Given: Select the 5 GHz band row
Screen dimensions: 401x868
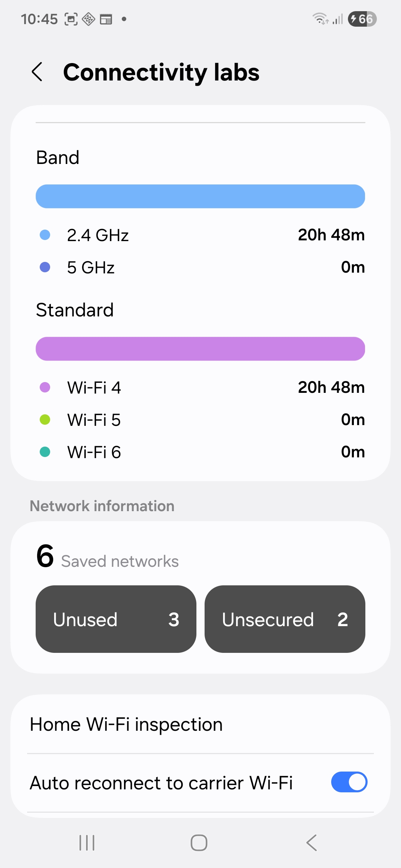Looking at the screenshot, I should tap(200, 267).
